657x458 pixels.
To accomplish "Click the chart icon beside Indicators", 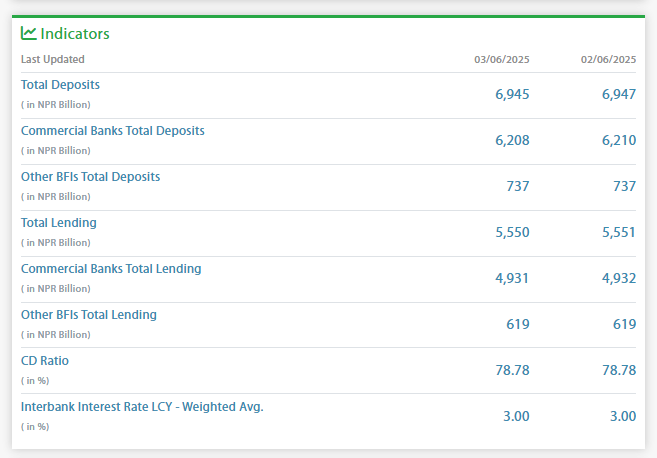I will click(29, 33).
